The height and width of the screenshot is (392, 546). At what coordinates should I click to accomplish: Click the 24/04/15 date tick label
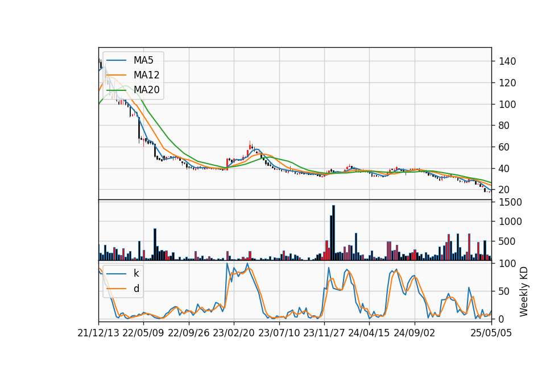tap(369, 333)
